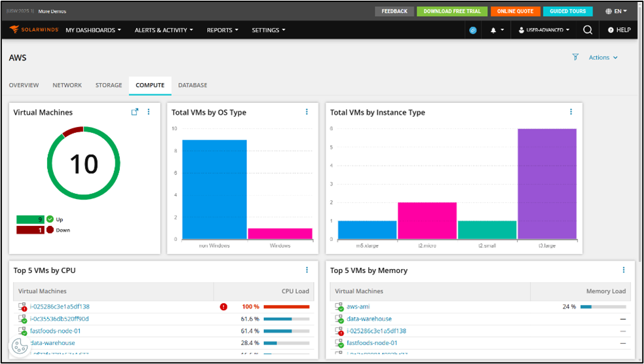Viewport: 644px width, 364px height.
Task: Switch to the Storage tab
Action: tap(109, 85)
